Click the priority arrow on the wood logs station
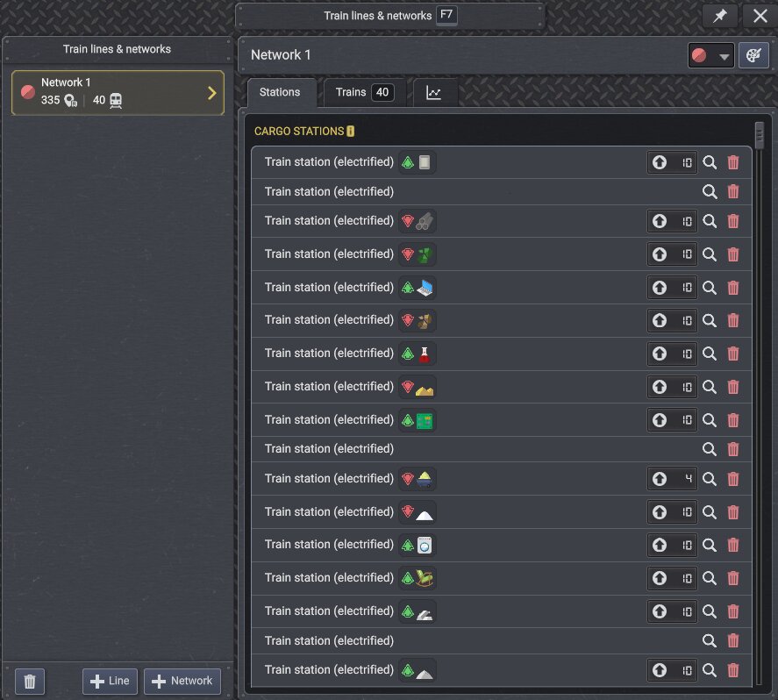The width and height of the screenshot is (778, 700). pos(659,221)
